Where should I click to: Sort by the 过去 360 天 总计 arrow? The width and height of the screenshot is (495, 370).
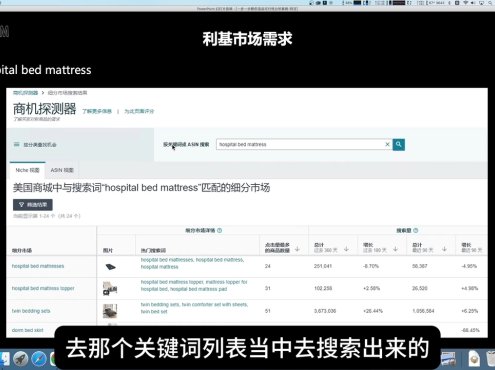coord(346,249)
